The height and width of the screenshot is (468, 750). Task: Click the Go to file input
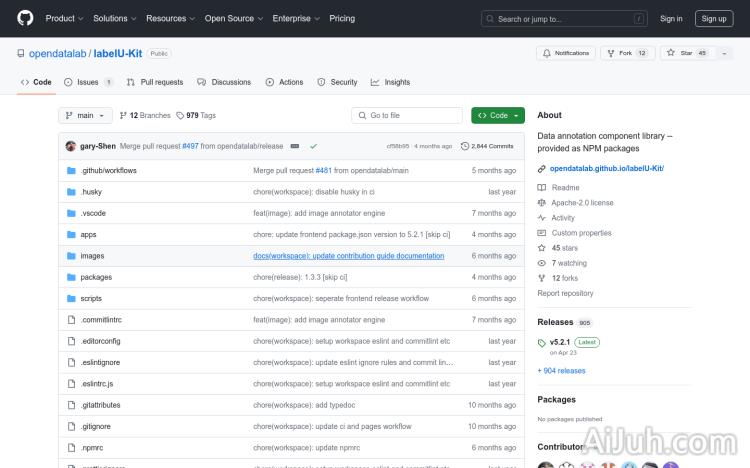pos(408,116)
